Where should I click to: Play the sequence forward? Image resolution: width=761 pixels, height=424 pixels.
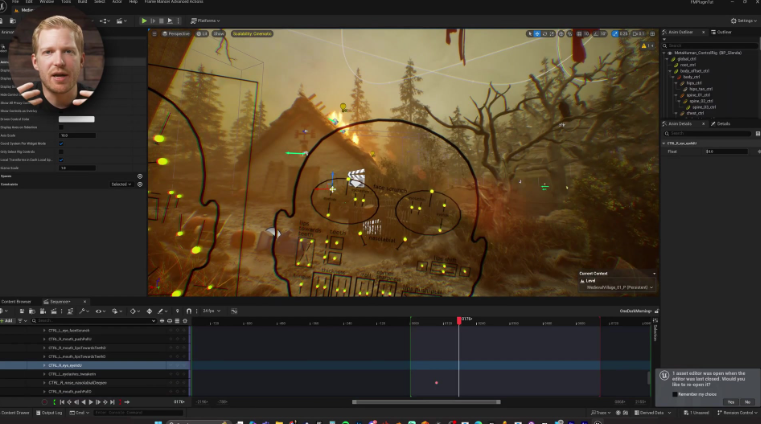91,402
